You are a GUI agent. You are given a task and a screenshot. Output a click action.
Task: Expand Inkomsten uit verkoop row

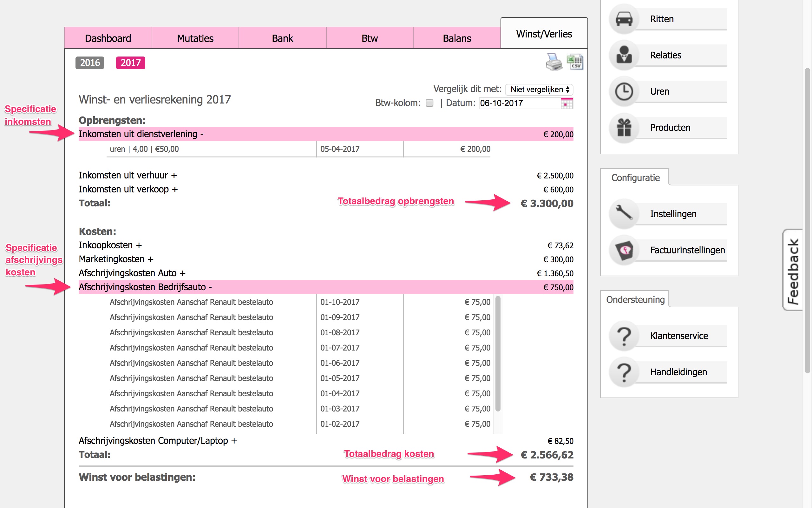coord(326,190)
